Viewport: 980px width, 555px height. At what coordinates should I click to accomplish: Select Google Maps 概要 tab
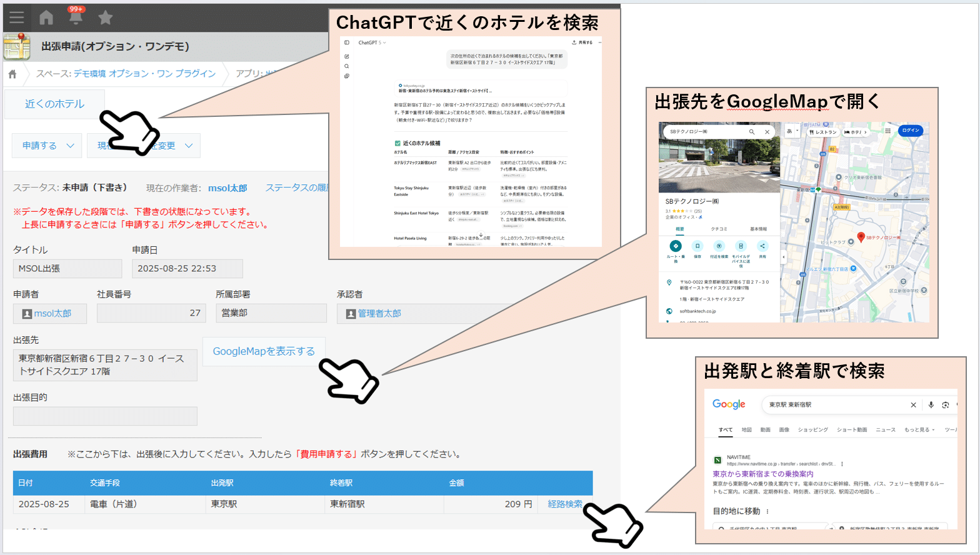[x=679, y=229]
